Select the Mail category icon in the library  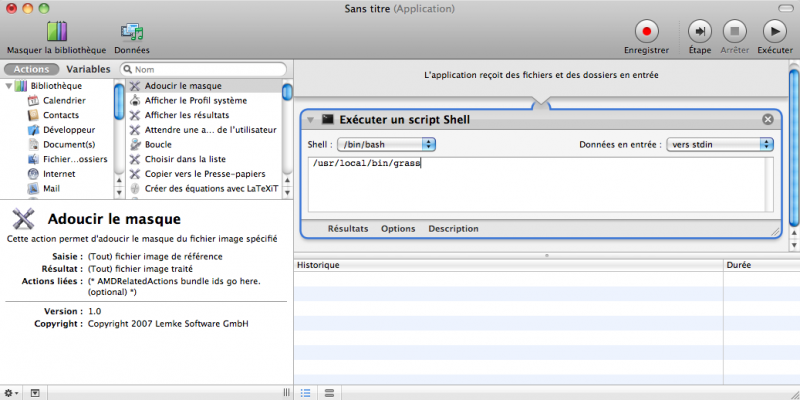click(x=33, y=188)
